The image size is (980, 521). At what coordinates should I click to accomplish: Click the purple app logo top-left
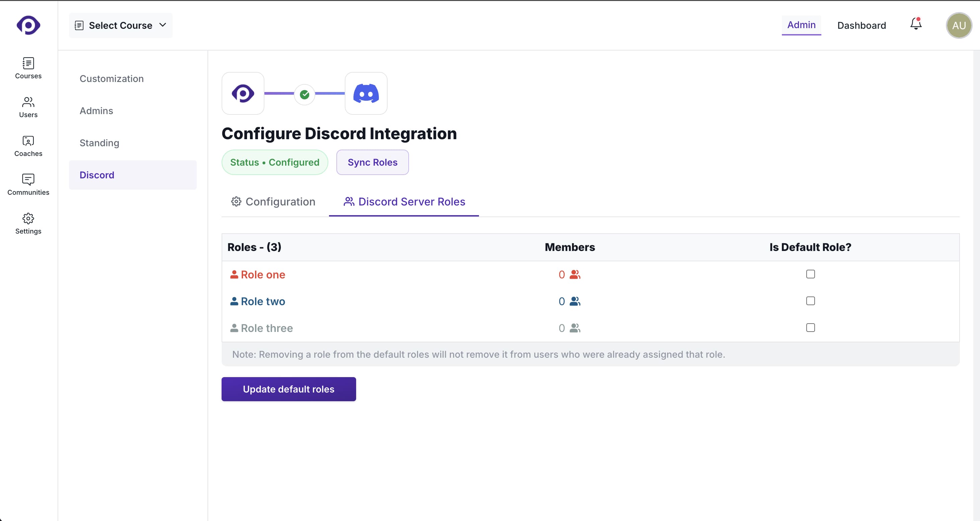28,25
